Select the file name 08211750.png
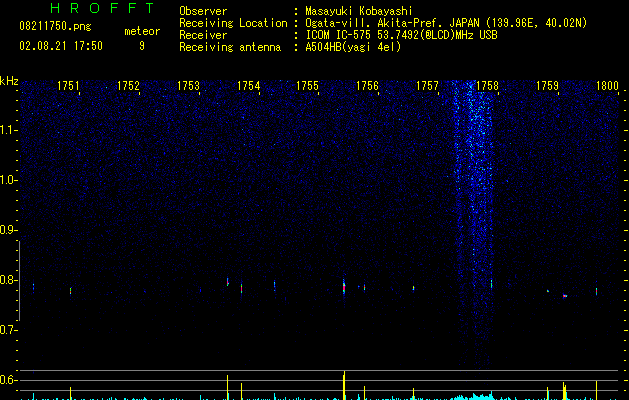This screenshot has height=400, width=629. pyautogui.click(x=55, y=27)
